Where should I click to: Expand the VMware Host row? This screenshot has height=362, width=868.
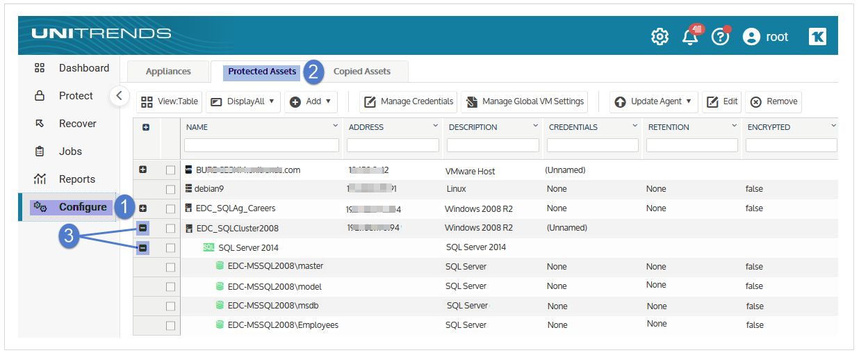pos(143,170)
